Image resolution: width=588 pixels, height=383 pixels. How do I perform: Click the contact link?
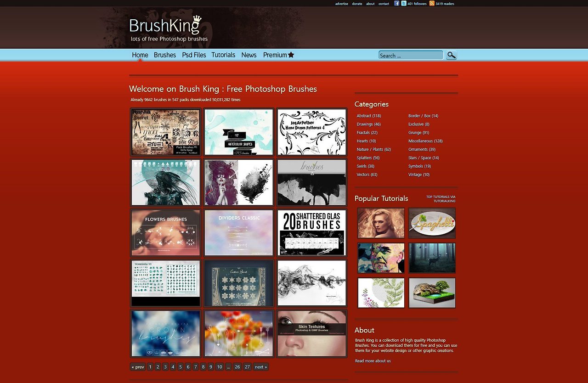pos(384,4)
